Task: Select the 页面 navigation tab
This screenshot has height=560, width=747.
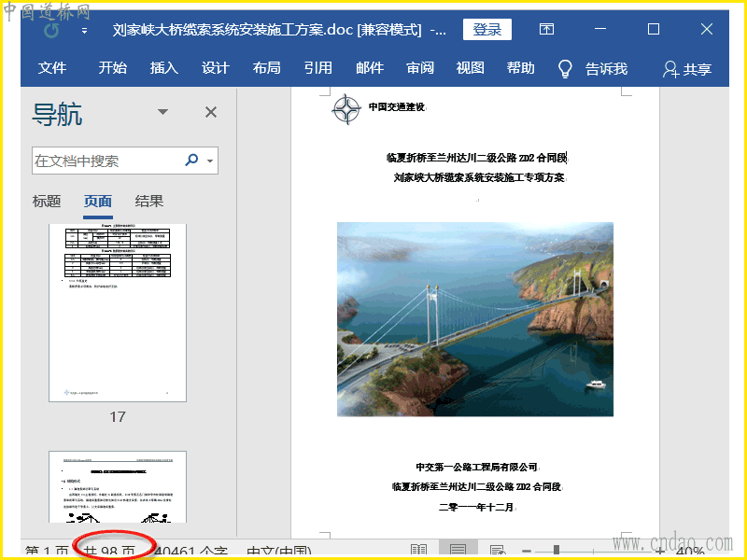Action: coord(98,202)
